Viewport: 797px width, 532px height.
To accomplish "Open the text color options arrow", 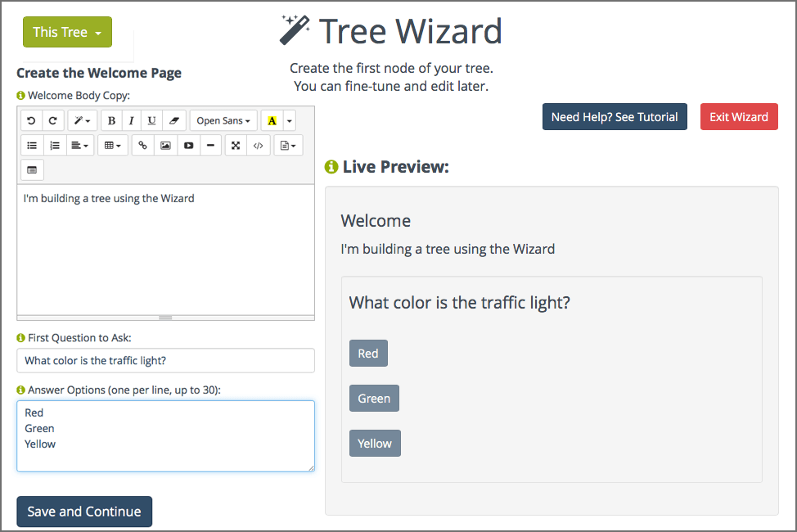I will point(289,120).
